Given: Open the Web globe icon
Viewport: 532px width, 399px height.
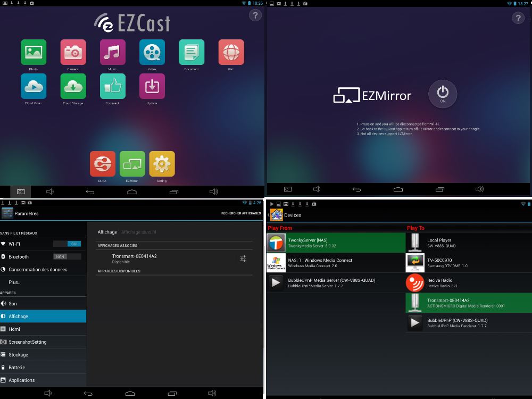Looking at the screenshot, I should [x=231, y=52].
